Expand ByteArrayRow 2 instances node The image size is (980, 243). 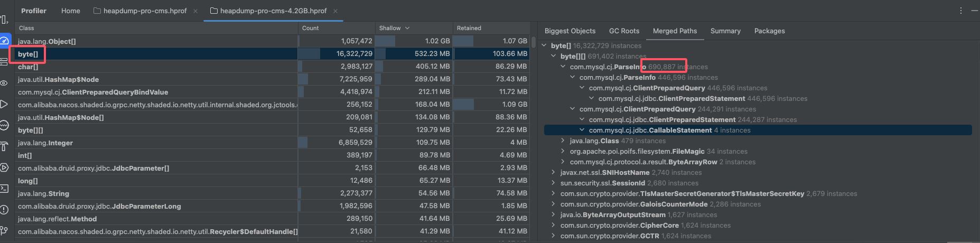[563, 162]
